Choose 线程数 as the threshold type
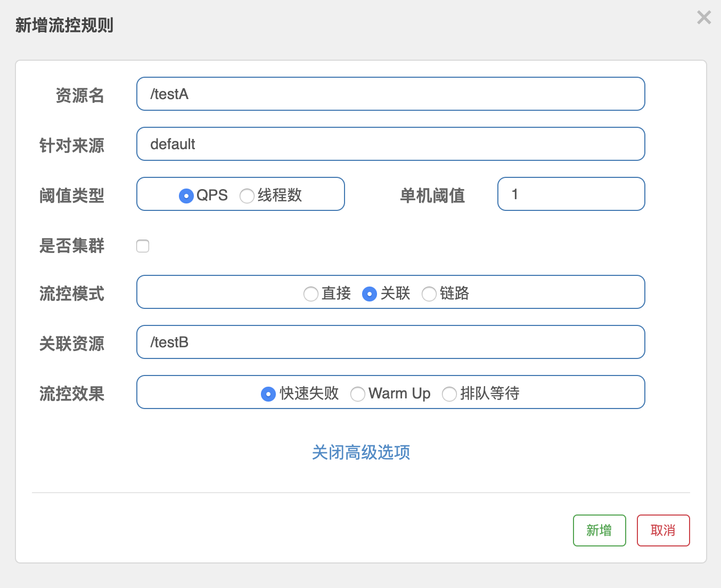This screenshot has height=588, width=721. [x=247, y=196]
